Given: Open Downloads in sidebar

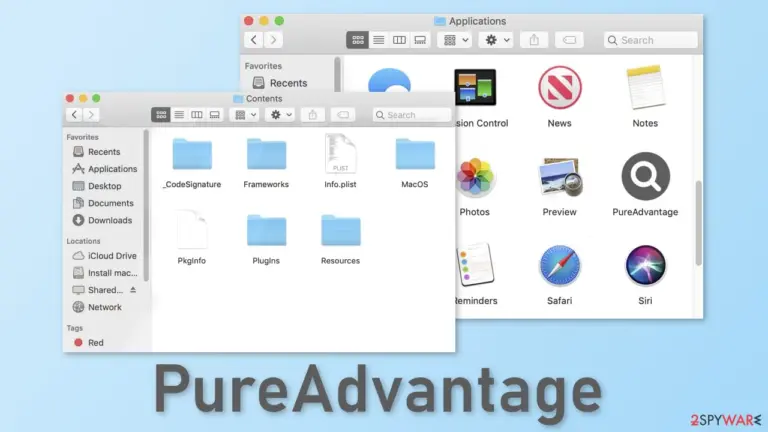Looking at the screenshot, I should 102,220.
